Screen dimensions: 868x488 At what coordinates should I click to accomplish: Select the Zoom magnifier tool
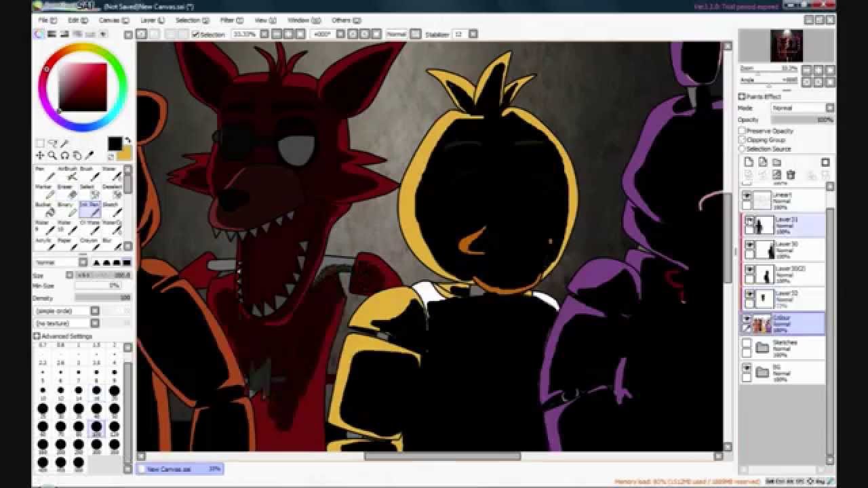pos(52,155)
